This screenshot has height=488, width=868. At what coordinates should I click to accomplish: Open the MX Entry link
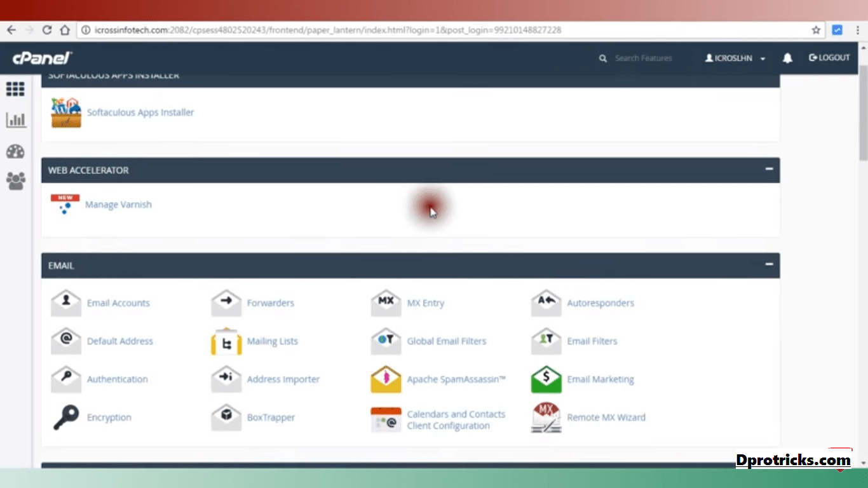click(x=426, y=303)
